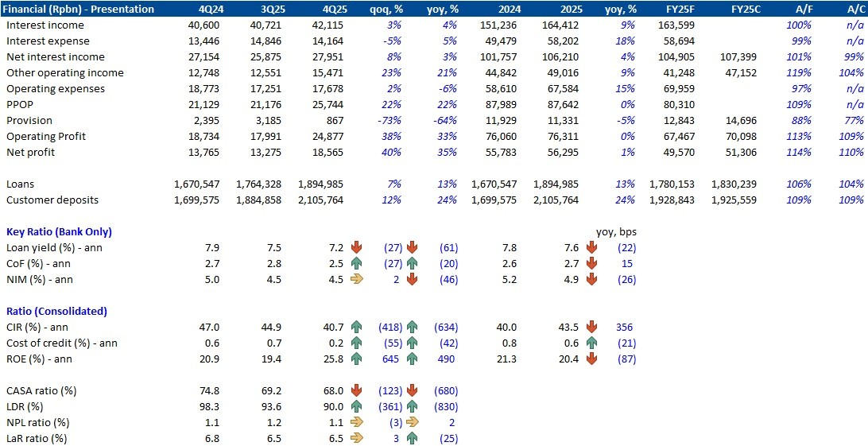This screenshot has height=446, width=868.
Task: Click red arrow beside Loan yield 2025 value 7.6
Action: point(591,247)
